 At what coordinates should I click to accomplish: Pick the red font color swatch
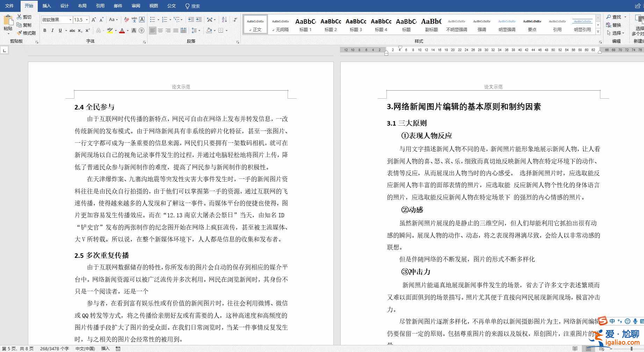(x=122, y=32)
